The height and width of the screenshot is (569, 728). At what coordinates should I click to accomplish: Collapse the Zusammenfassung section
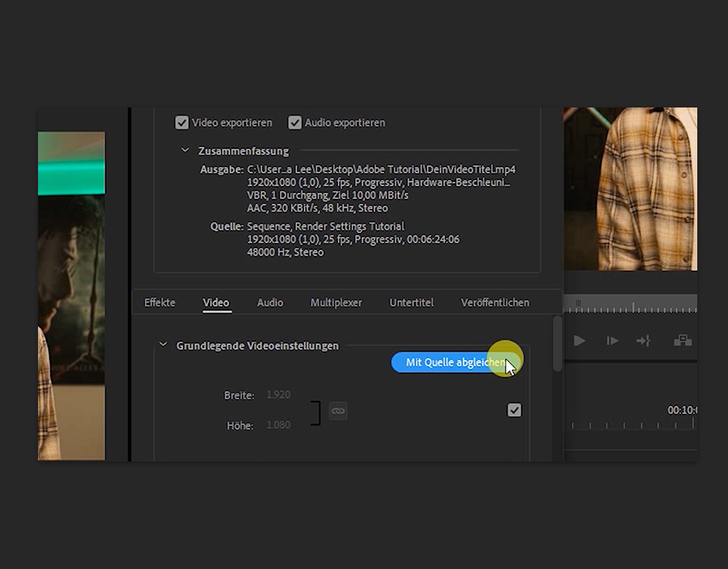[185, 151]
